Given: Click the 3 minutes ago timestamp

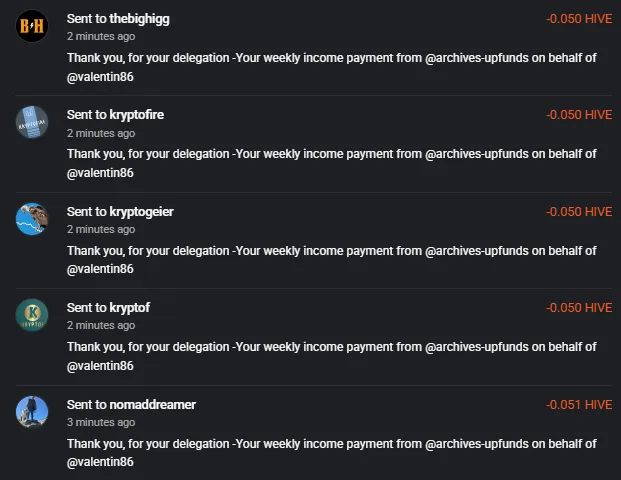Looking at the screenshot, I should click(101, 423).
